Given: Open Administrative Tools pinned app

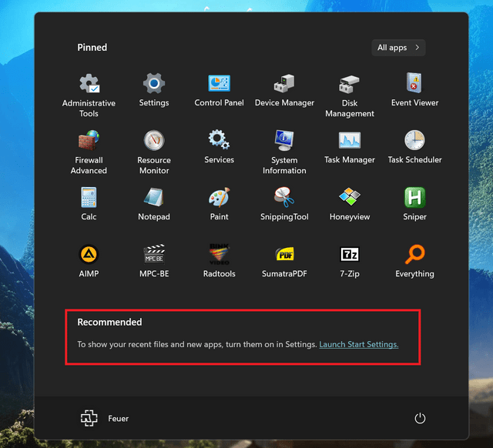Looking at the screenshot, I should pyautogui.click(x=89, y=95).
